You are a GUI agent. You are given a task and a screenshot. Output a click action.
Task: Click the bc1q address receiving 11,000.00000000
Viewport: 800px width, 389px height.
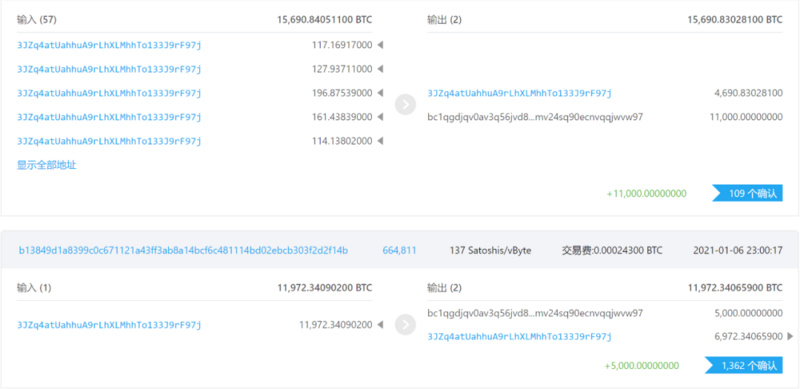[535, 117]
